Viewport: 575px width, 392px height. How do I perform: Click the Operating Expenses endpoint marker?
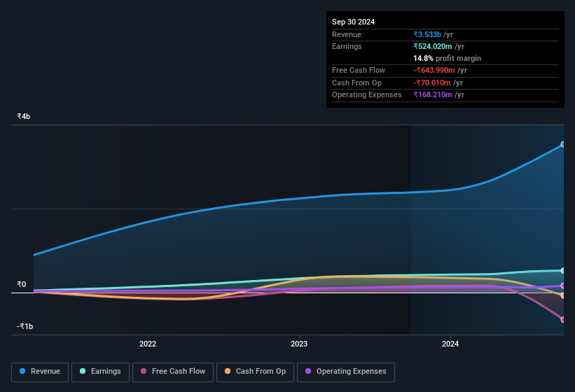563,286
